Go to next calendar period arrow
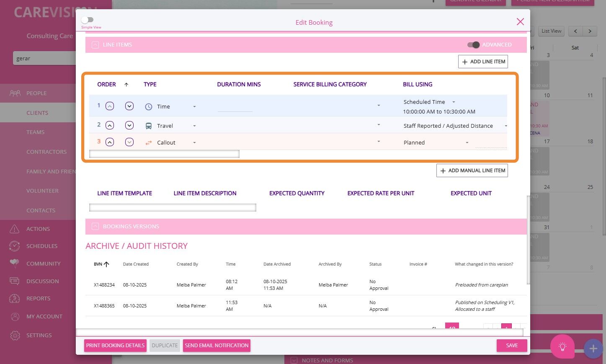The image size is (606, 364). 590,31
